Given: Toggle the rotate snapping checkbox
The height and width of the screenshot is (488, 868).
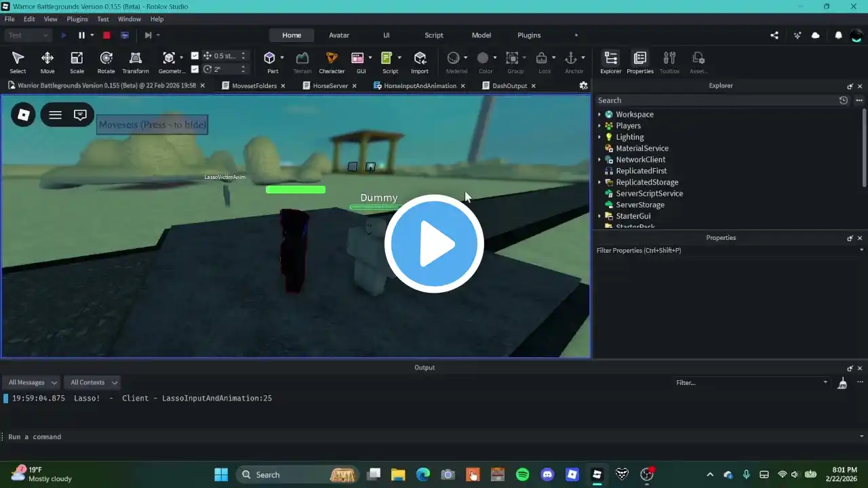Looking at the screenshot, I should click(195, 69).
